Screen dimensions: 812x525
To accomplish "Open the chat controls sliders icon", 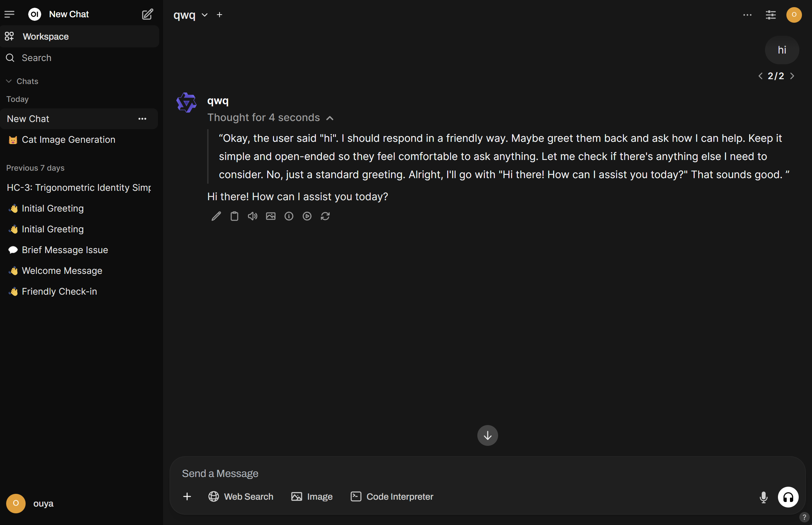I will 770,15.
